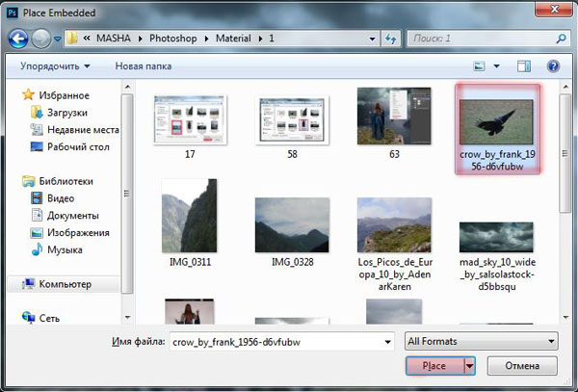Select the Los_Picos_de_Europa_10_by_AdenarKaren thumbnail
578x392 pixels.
(394, 224)
